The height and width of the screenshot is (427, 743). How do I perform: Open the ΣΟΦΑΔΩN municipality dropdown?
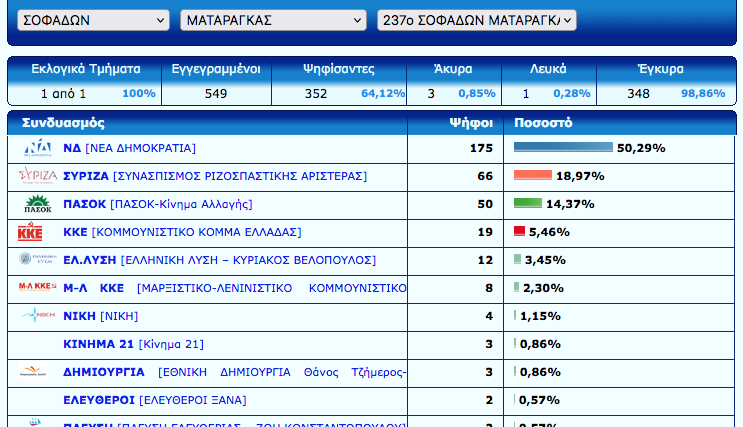pyautogui.click(x=93, y=20)
